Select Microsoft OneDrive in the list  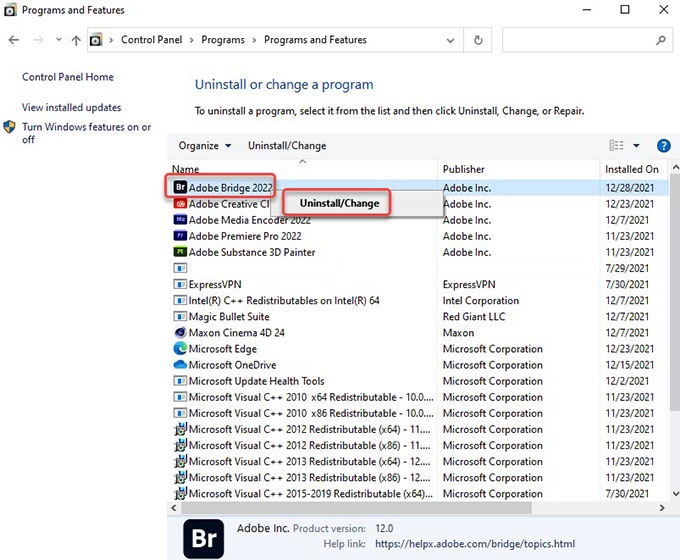[x=232, y=364]
